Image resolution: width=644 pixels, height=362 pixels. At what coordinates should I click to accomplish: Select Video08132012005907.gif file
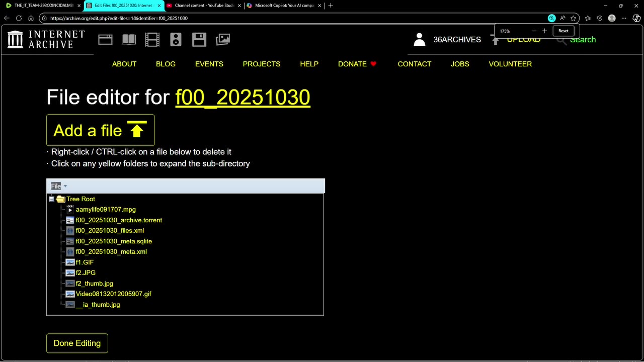pyautogui.click(x=114, y=294)
